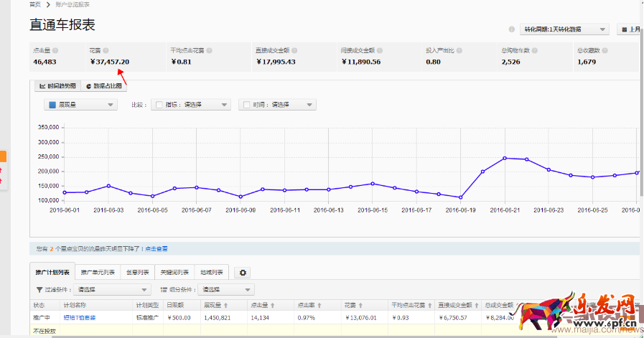Go to 首页 in breadcrumb
The image size is (644, 338).
(35, 4)
